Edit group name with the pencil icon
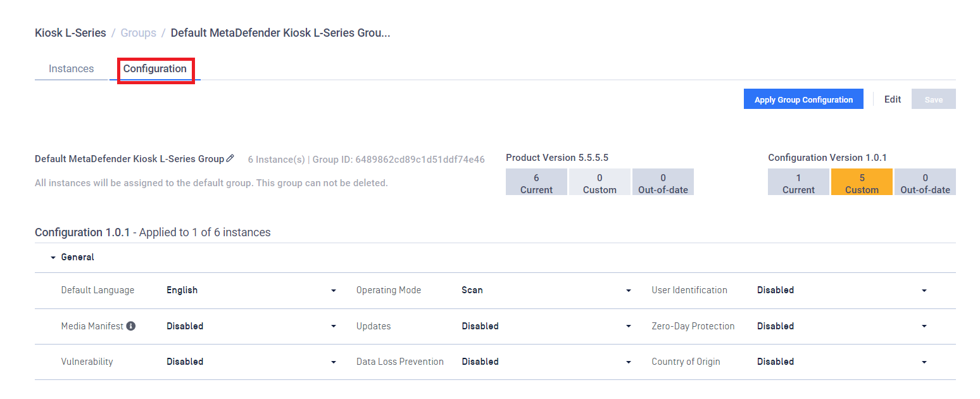The image size is (980, 399). (x=230, y=158)
